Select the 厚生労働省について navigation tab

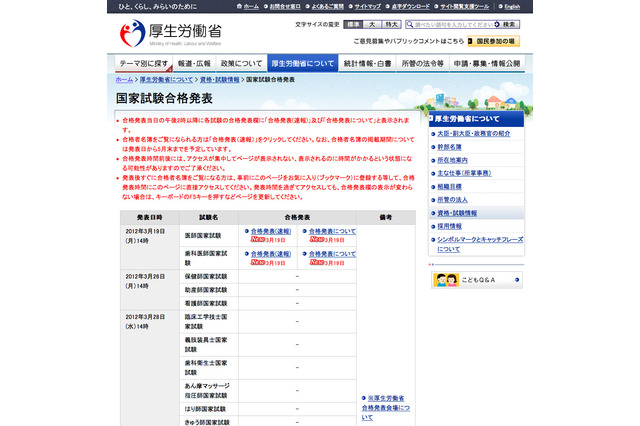302,64
